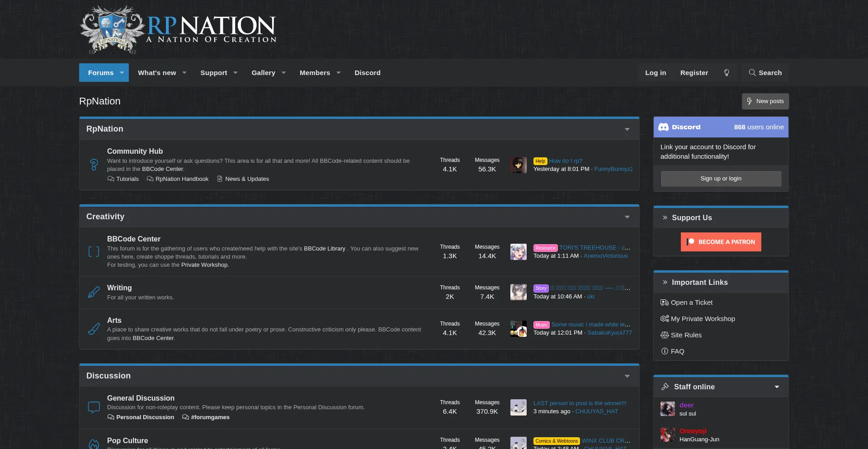Expand the Staff online dropdown arrow
The image size is (868, 449).
(777, 387)
